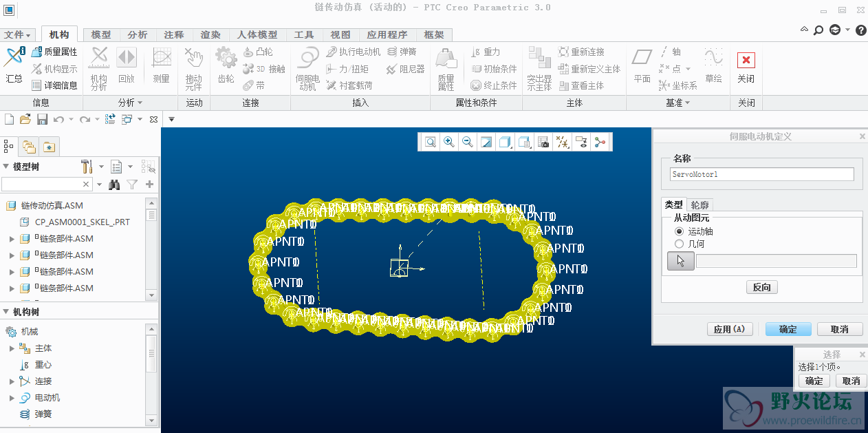Click 确定 in the 选择 dialog
The image size is (868, 433).
[814, 381]
